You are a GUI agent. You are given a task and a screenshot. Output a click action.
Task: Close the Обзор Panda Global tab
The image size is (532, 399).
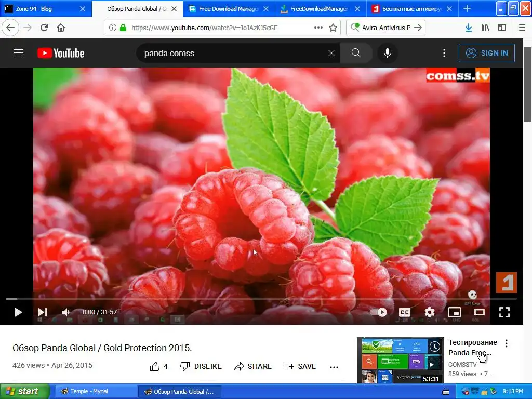click(x=174, y=9)
